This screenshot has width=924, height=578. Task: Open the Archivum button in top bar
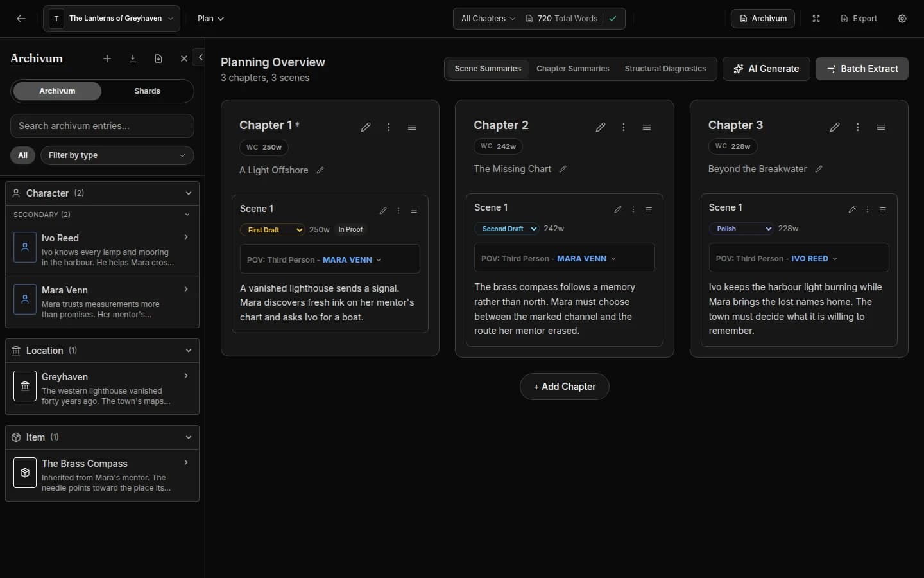tap(763, 19)
